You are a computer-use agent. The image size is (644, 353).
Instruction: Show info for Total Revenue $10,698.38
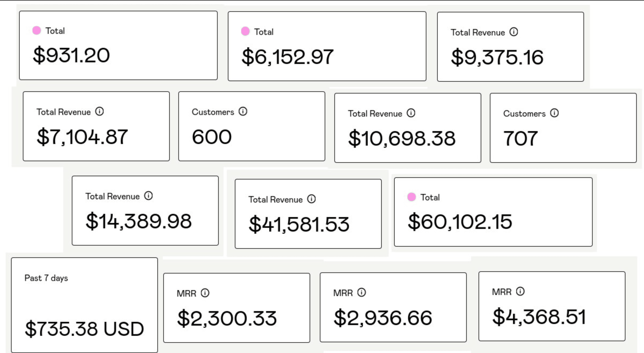[411, 113]
